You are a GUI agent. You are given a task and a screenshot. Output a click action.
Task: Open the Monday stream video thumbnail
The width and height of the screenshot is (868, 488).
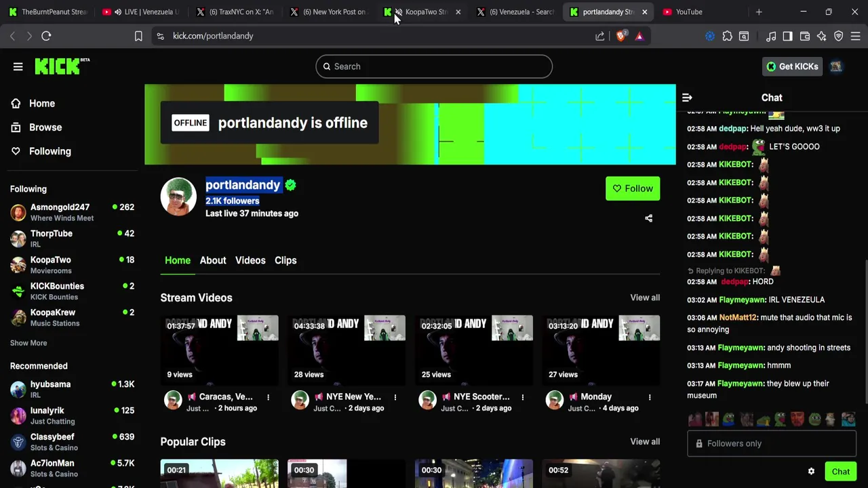pyautogui.click(x=601, y=350)
